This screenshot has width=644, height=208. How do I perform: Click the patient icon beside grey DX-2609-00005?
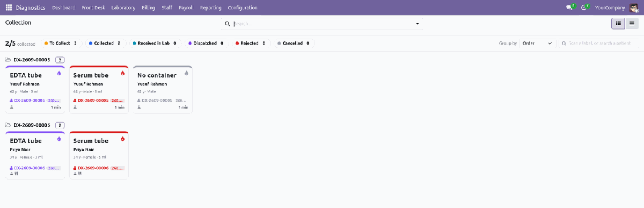(138, 101)
